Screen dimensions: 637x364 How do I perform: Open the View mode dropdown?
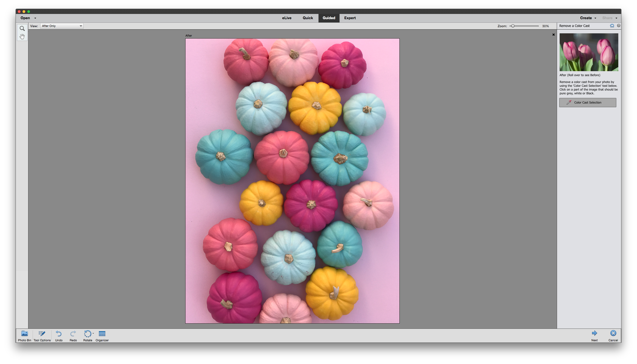[62, 26]
